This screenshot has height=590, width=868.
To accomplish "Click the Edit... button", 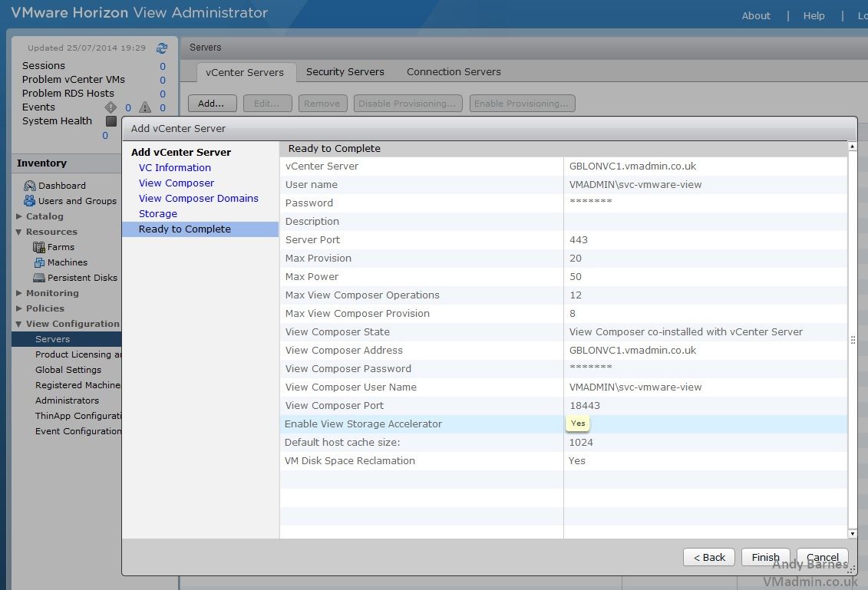I will [x=267, y=104].
